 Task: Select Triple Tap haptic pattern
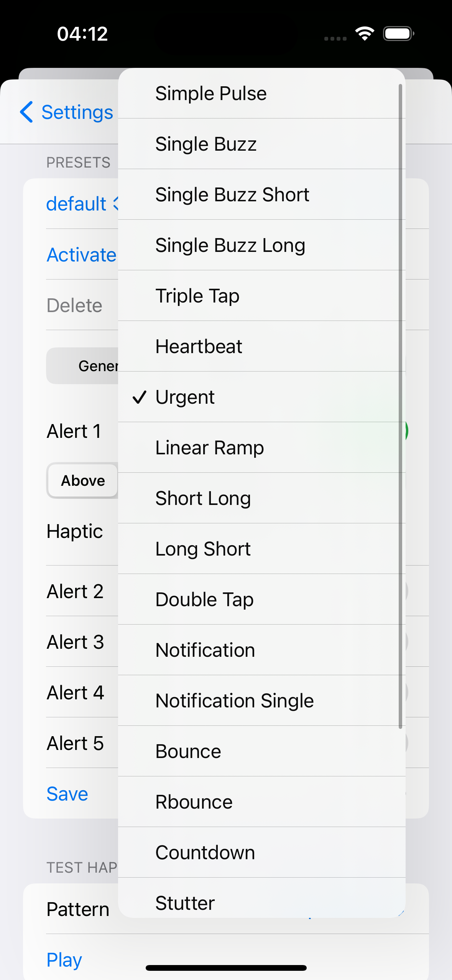(197, 296)
